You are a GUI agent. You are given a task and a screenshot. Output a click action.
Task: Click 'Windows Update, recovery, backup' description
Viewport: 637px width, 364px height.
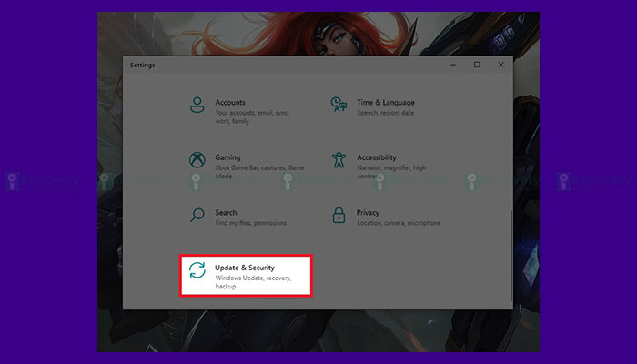(253, 282)
